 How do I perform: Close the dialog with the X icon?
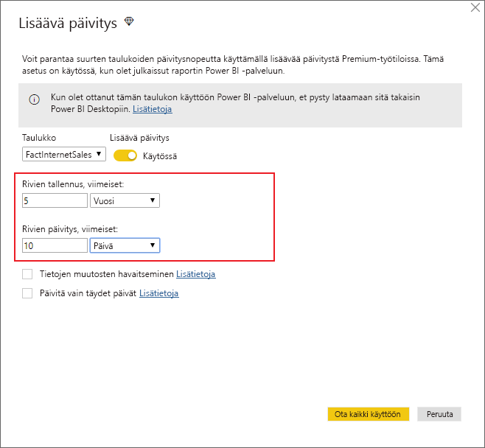(x=475, y=7)
